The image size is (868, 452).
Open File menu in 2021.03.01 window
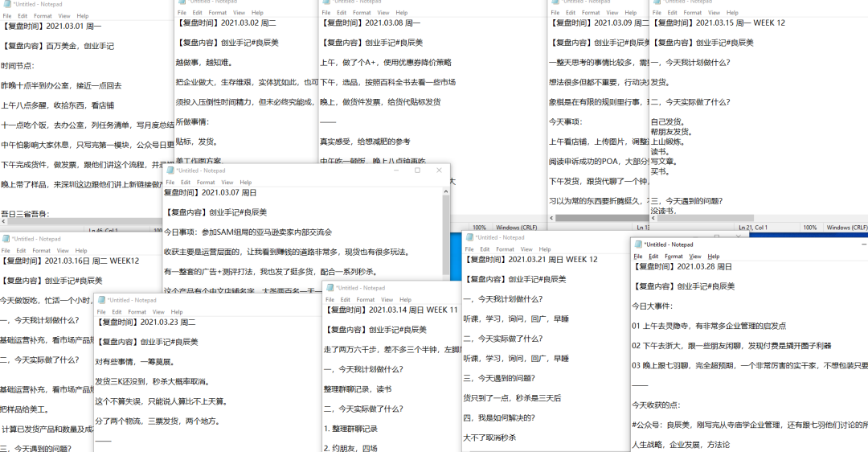pos(7,16)
